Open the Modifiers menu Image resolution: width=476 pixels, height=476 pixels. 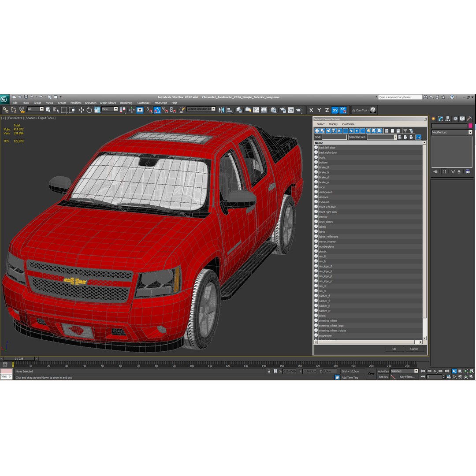click(x=76, y=103)
